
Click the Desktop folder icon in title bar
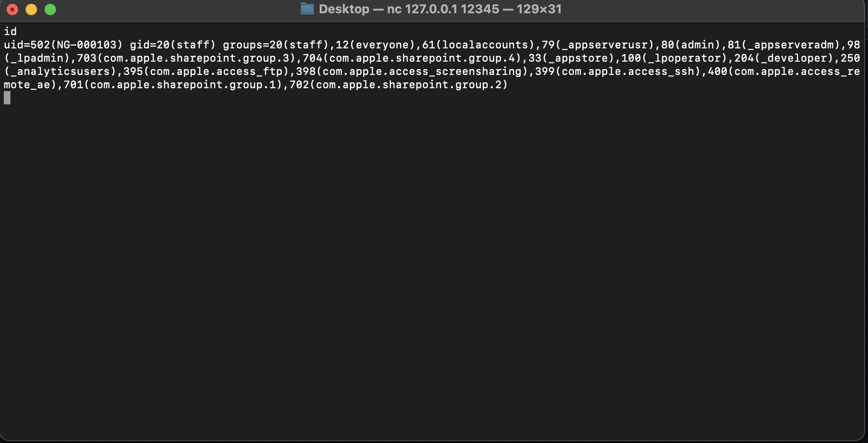tap(307, 9)
